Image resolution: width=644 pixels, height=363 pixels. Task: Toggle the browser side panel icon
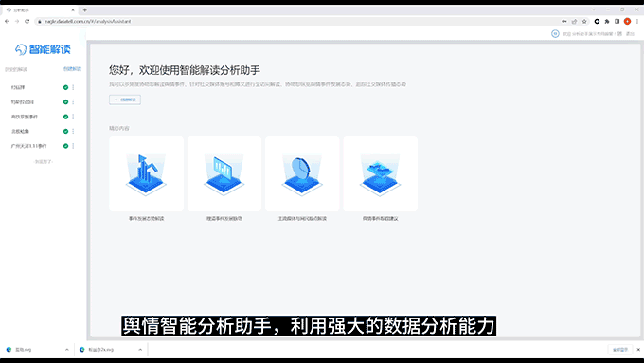(x=617, y=22)
